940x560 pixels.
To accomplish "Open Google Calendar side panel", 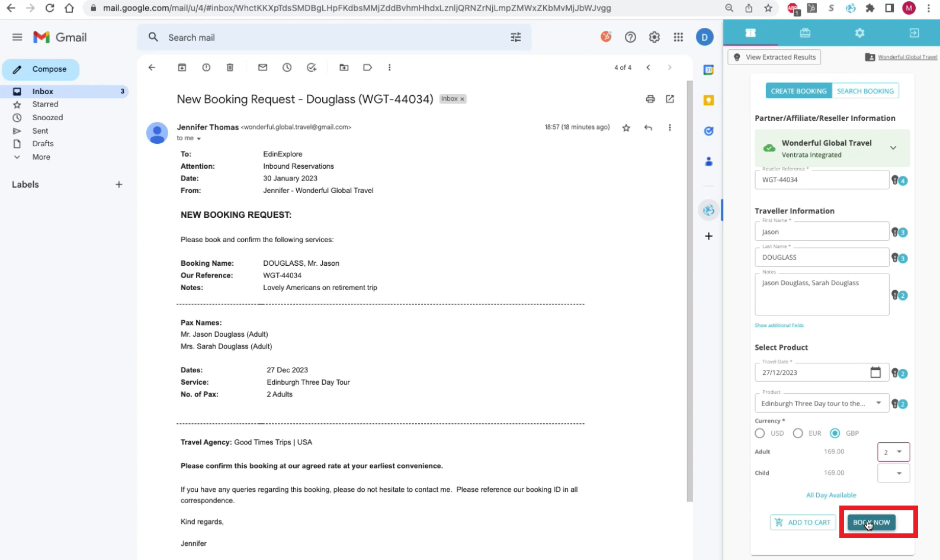I will (x=708, y=70).
